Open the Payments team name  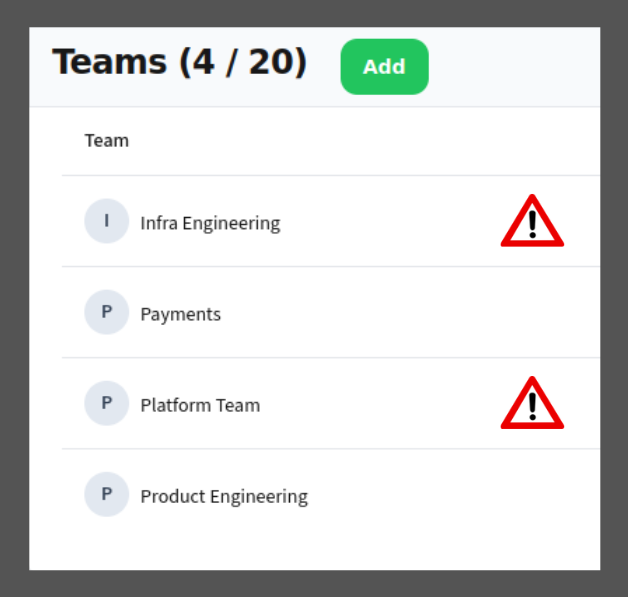click(180, 314)
